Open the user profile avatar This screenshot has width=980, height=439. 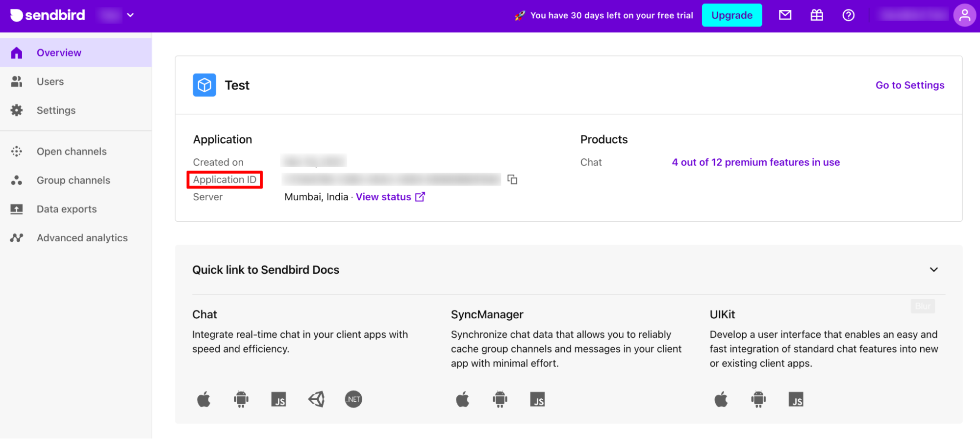pyautogui.click(x=964, y=15)
